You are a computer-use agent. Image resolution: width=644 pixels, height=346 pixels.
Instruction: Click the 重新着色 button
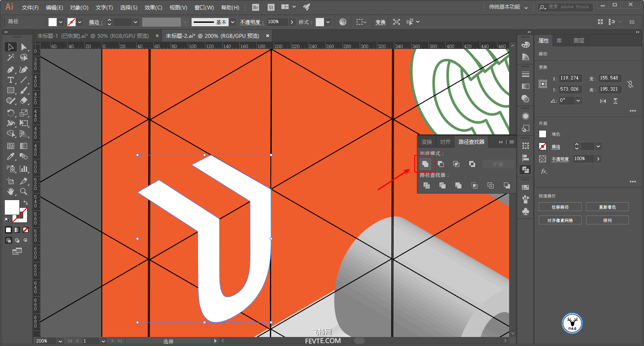point(607,207)
